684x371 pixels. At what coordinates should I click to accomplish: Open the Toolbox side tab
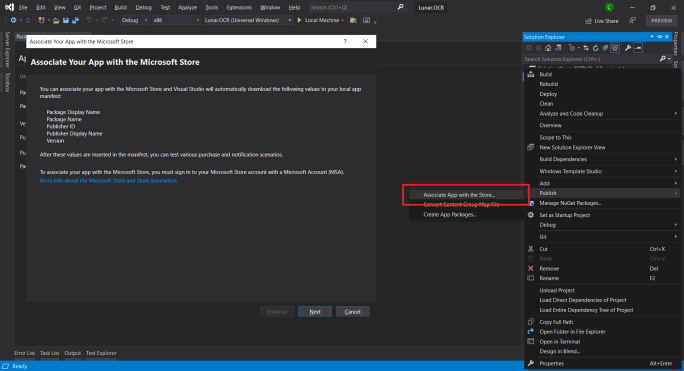7,82
